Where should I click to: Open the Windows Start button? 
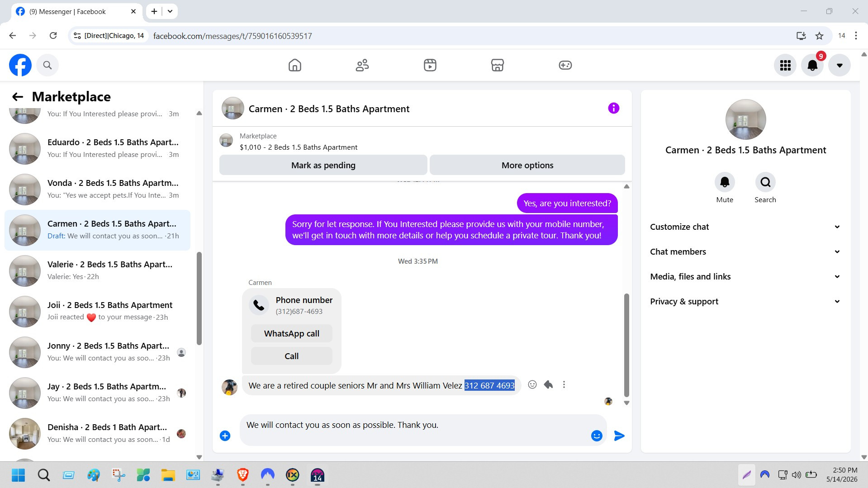point(19,475)
